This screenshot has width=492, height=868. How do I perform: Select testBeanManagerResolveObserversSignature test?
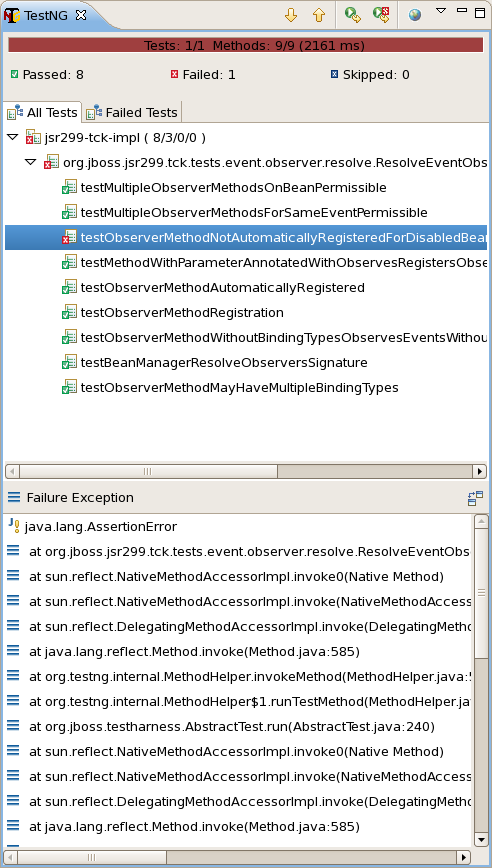coord(224,363)
